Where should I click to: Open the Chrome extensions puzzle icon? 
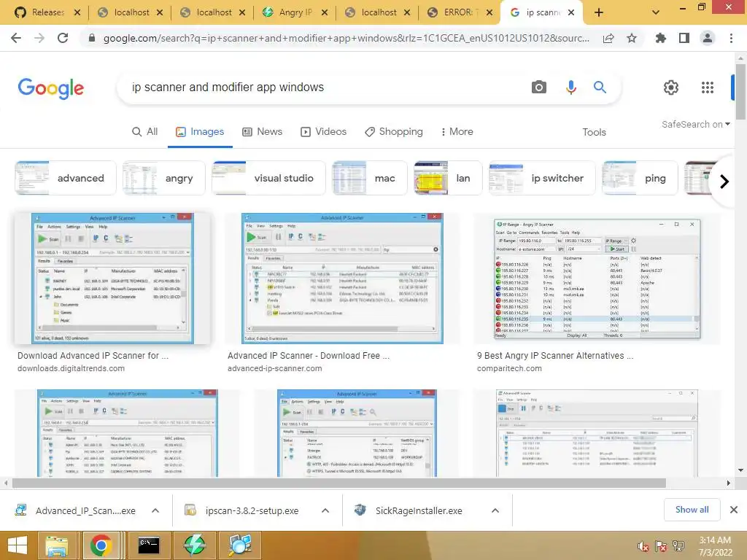tap(660, 38)
